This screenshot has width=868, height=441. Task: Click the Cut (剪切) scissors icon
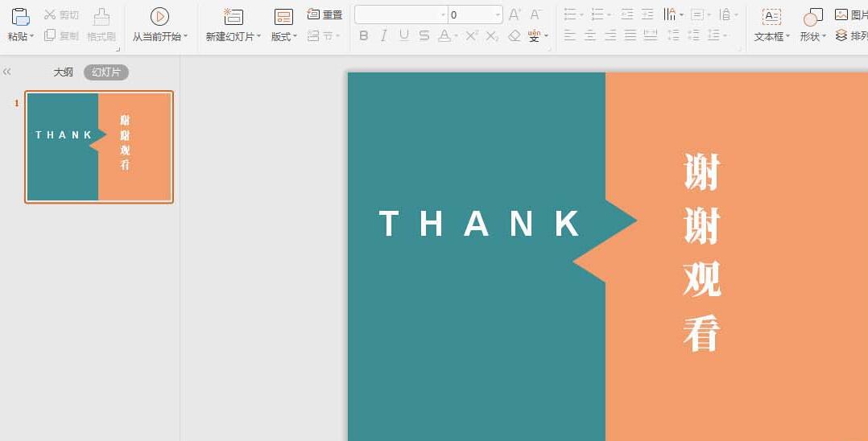click(x=50, y=14)
